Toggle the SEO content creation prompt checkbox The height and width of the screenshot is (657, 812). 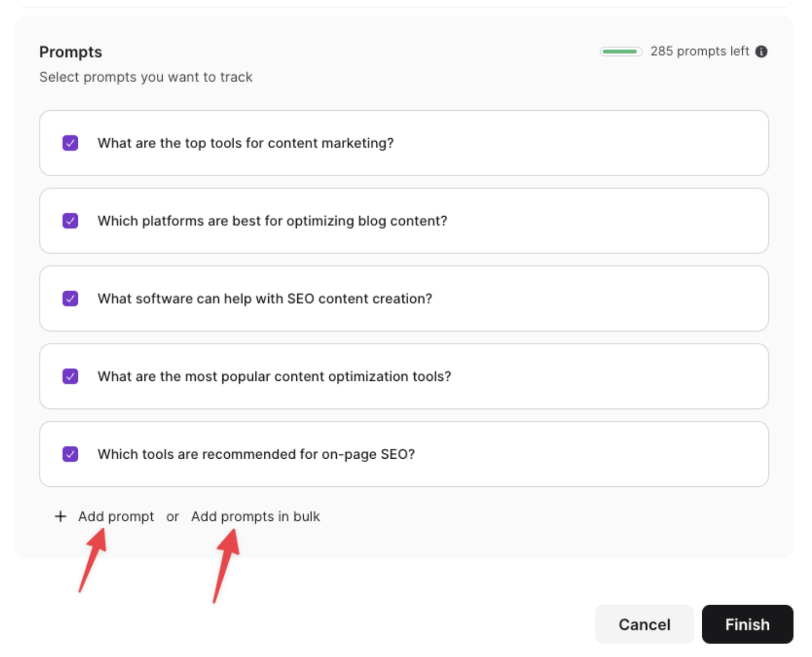70,299
